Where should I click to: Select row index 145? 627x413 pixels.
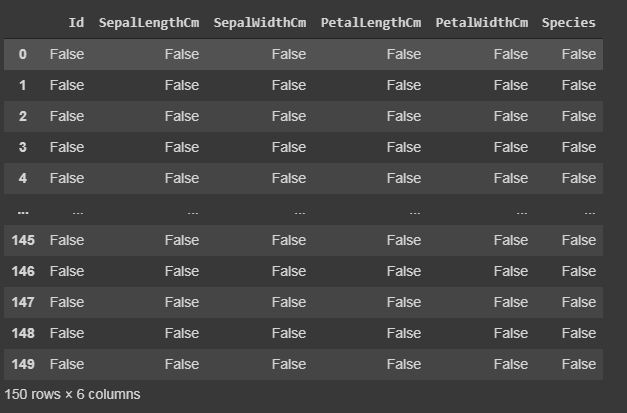click(x=23, y=240)
